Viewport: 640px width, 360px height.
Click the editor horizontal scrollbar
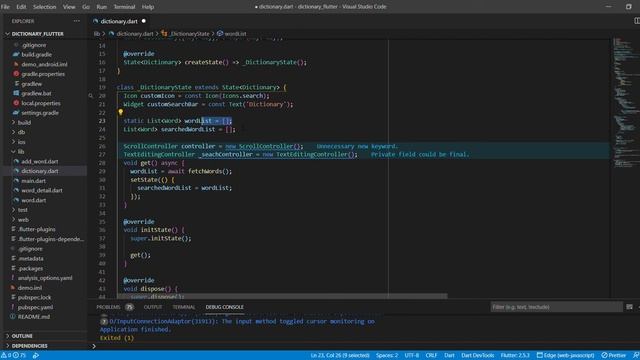click(282, 296)
